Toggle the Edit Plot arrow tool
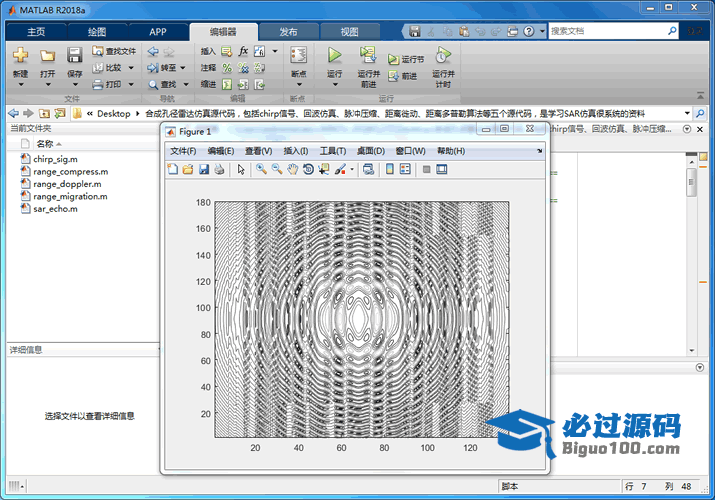Screen dimensions: 715x500 [x=241, y=170]
